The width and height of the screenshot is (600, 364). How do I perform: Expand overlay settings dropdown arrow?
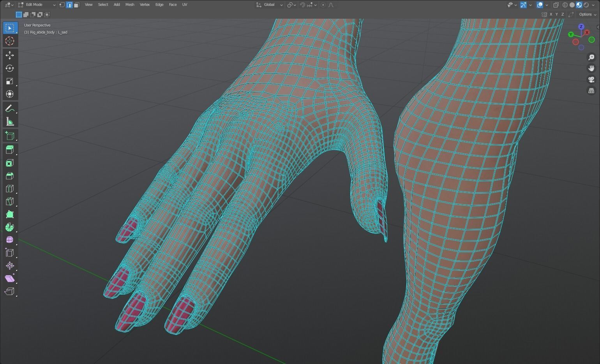pyautogui.click(x=547, y=5)
